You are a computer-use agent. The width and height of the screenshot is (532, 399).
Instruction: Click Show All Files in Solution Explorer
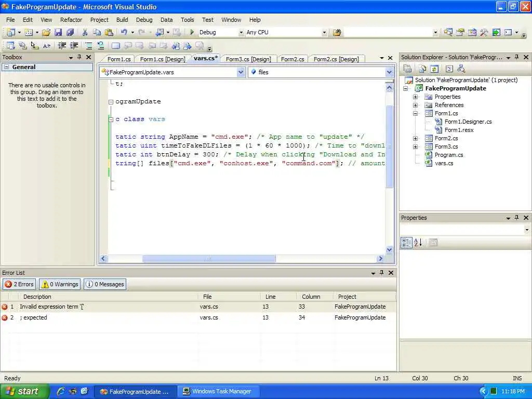click(422, 69)
